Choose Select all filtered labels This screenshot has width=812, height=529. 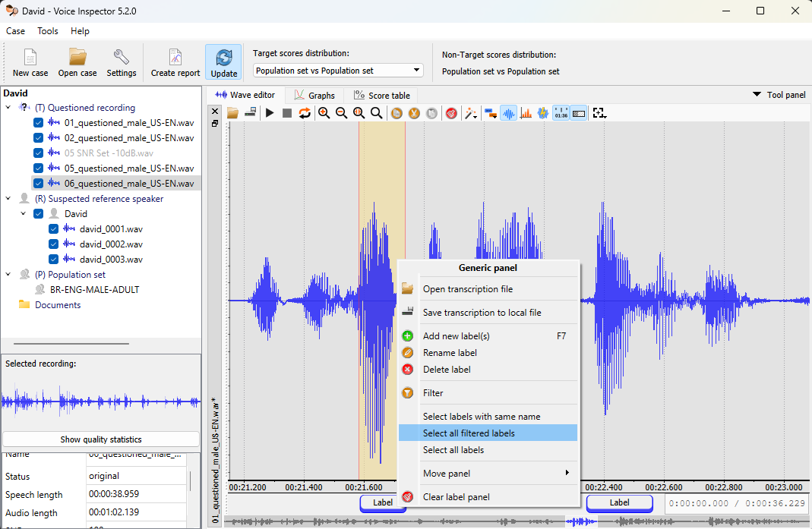click(488, 433)
